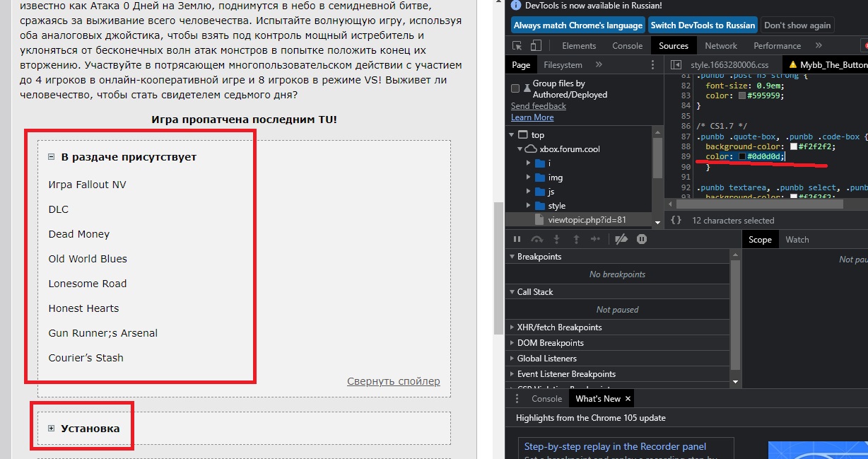The width and height of the screenshot is (868, 459).
Task: Click the info icon in DevTools language banner
Action: [515, 6]
